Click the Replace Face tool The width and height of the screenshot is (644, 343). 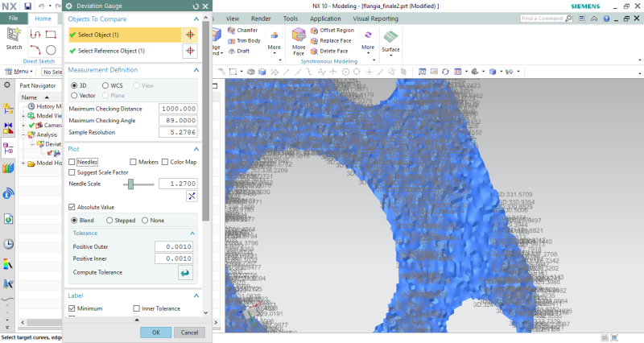coord(331,41)
